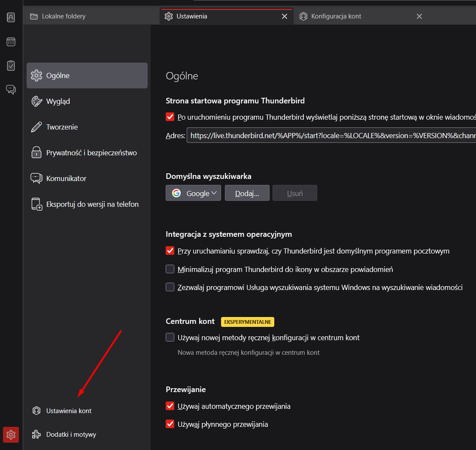
Task: Open the Chat icon in spaces toolbar
Action: 11,90
